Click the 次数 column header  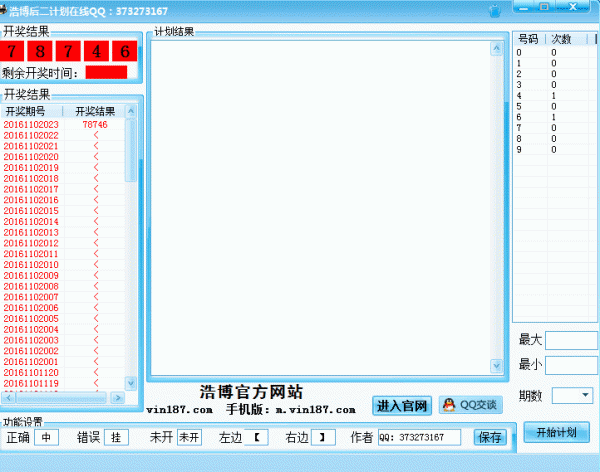coord(566,39)
